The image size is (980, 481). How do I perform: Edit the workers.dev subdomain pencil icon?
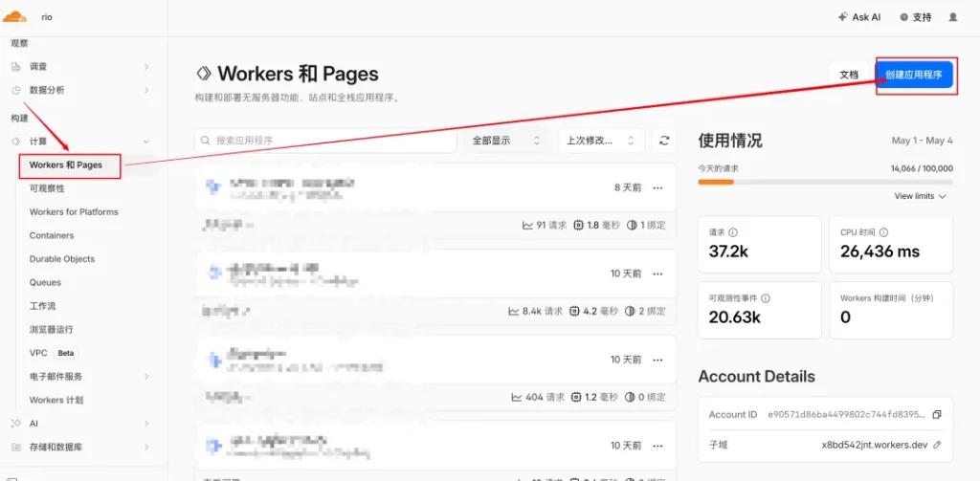point(936,445)
